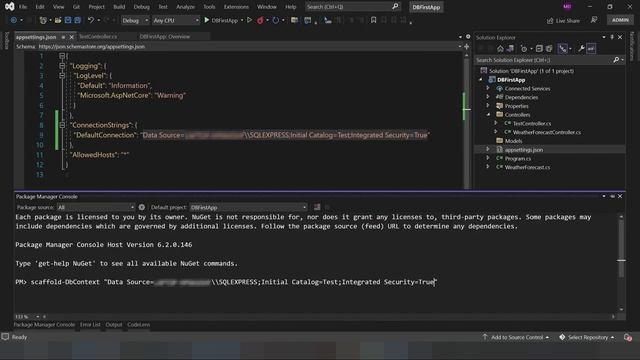Click the Solution Explorer Home icon
Screen dimensions: 640x360
point(500,49)
